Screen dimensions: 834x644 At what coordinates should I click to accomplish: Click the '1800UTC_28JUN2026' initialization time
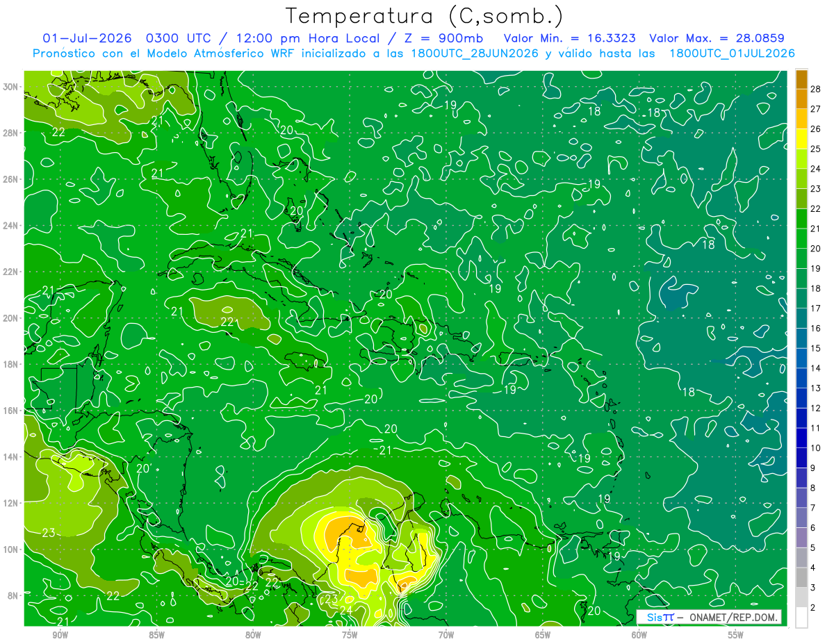(x=475, y=53)
